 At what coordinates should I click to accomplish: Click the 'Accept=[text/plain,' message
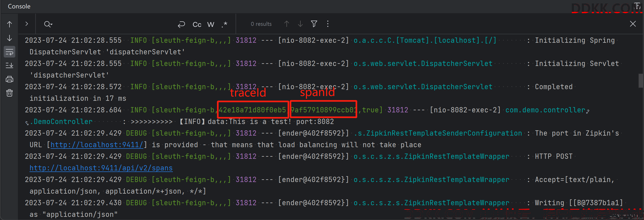574,180
